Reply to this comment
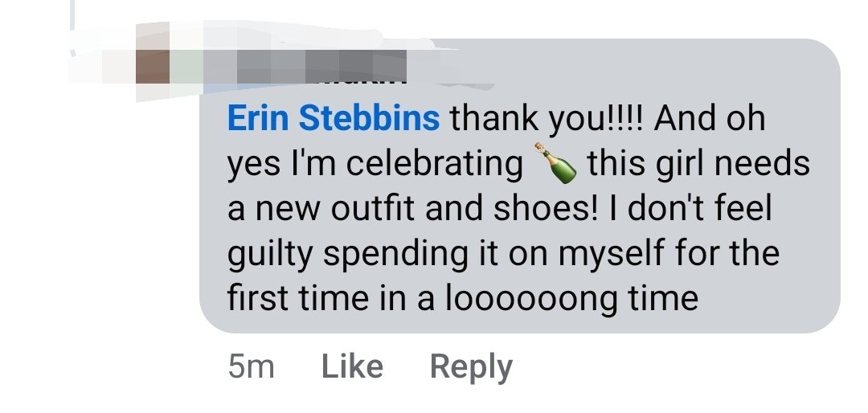The image size is (868, 413). [x=471, y=366]
